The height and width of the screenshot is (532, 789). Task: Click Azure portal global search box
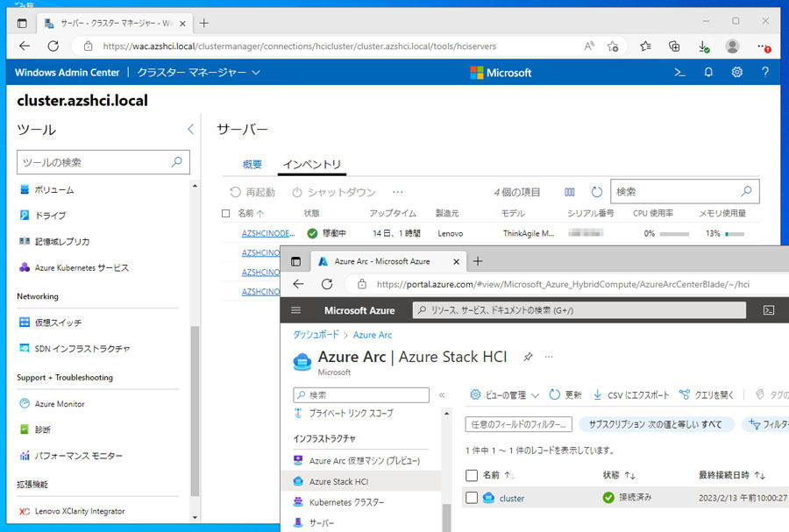coord(579,310)
